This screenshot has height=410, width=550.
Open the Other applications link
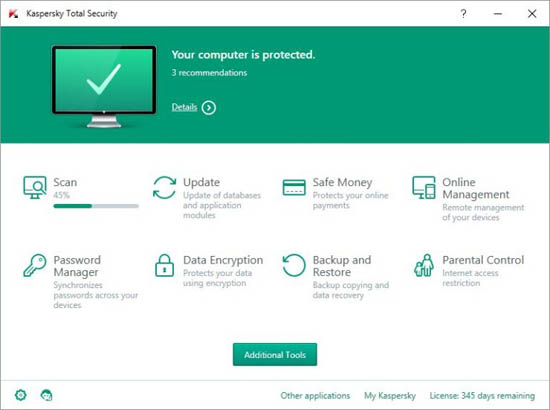point(315,396)
